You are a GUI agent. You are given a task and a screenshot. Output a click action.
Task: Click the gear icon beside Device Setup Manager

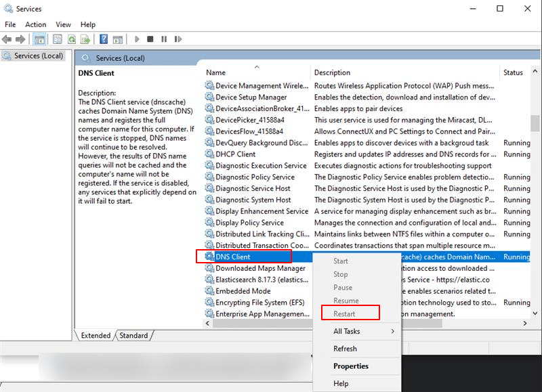[209, 97]
